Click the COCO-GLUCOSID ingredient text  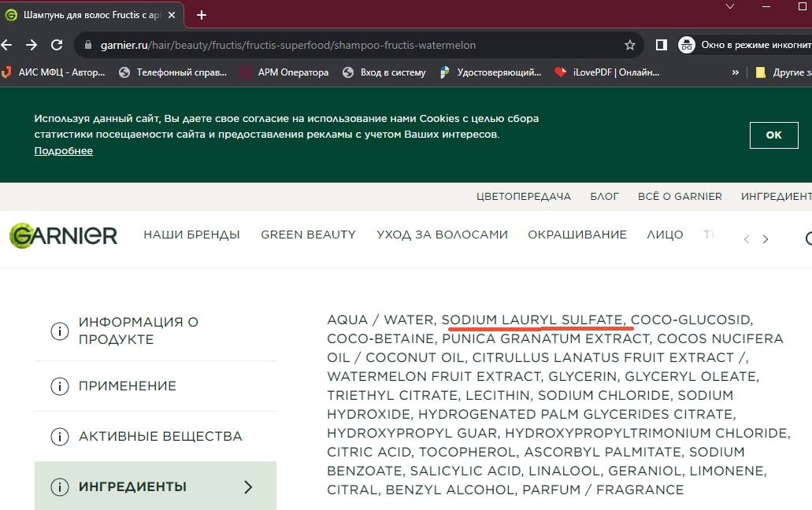[x=691, y=320]
